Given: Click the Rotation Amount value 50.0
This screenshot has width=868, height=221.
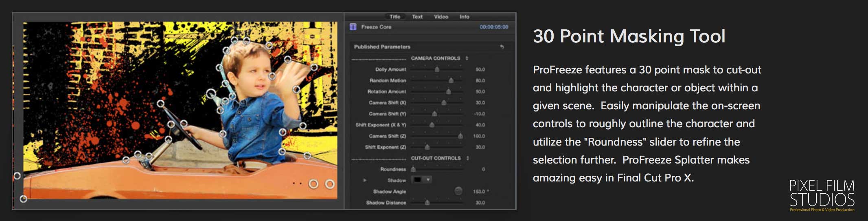Looking at the screenshot, I should pyautogui.click(x=480, y=92).
